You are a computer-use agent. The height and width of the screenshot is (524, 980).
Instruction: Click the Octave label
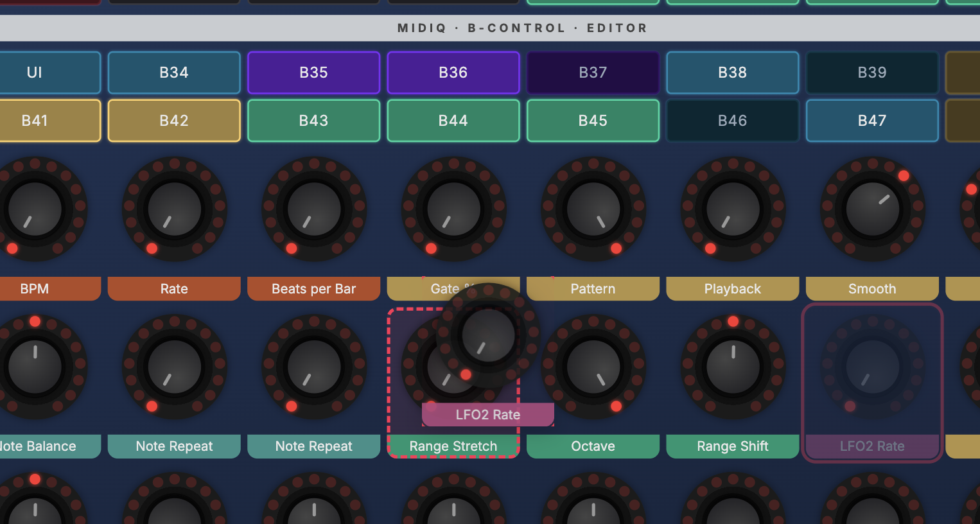coord(593,446)
